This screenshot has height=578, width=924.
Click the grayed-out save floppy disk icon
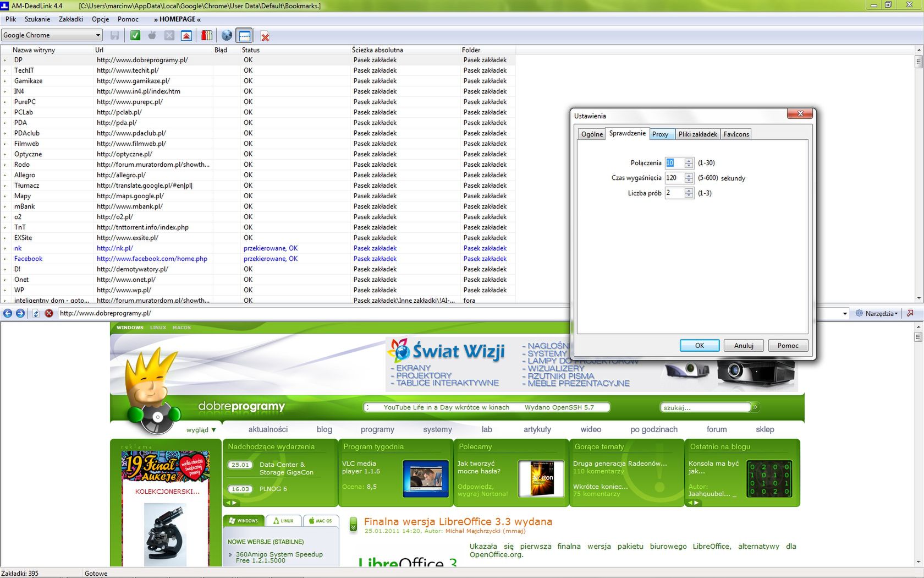click(x=115, y=36)
